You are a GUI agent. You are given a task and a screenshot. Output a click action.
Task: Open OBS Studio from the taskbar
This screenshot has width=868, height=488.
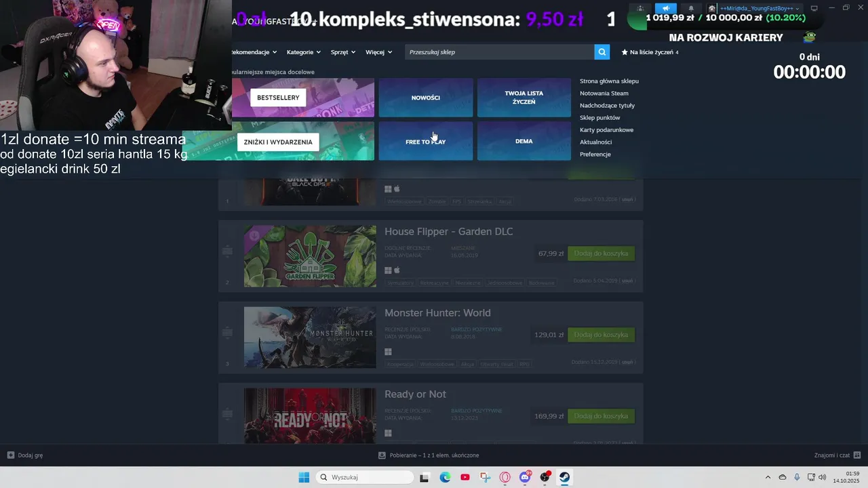tap(545, 477)
